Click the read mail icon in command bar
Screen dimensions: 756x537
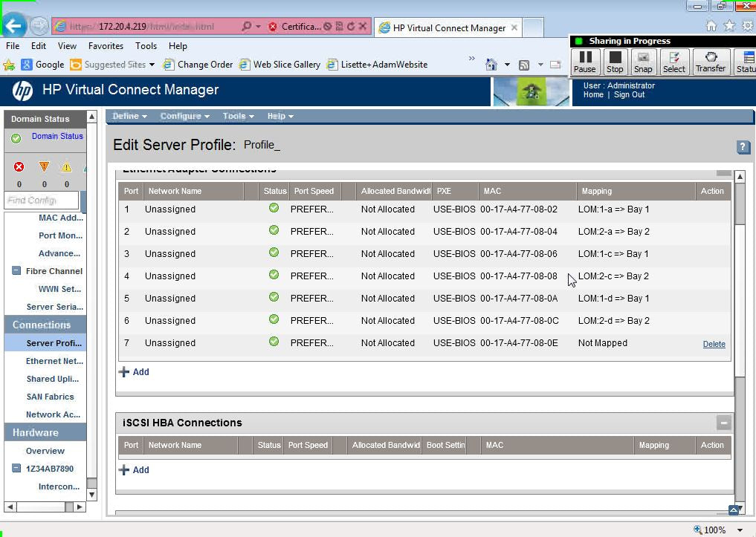point(555,65)
